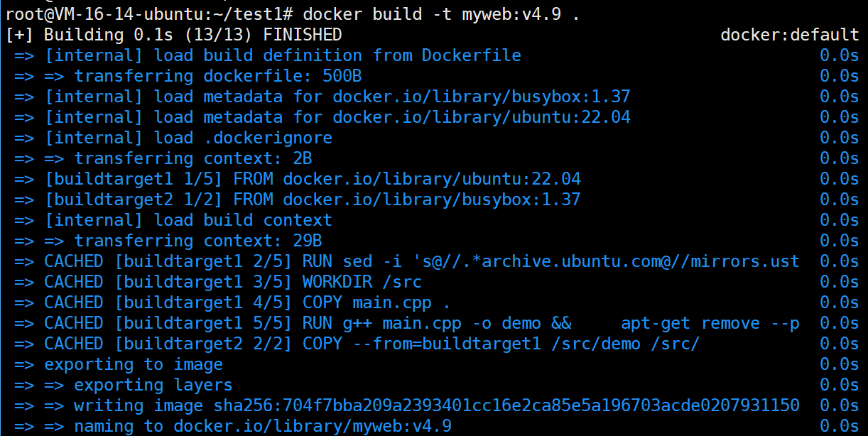Click the 0.0s time on the Dockerfile row
This screenshot has height=436, width=868.
[840, 55]
